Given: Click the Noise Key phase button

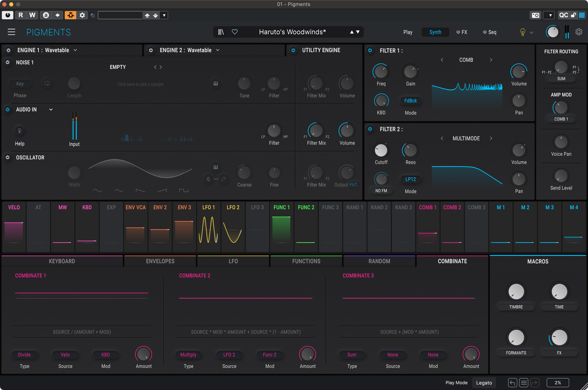Looking at the screenshot, I should coord(20,84).
